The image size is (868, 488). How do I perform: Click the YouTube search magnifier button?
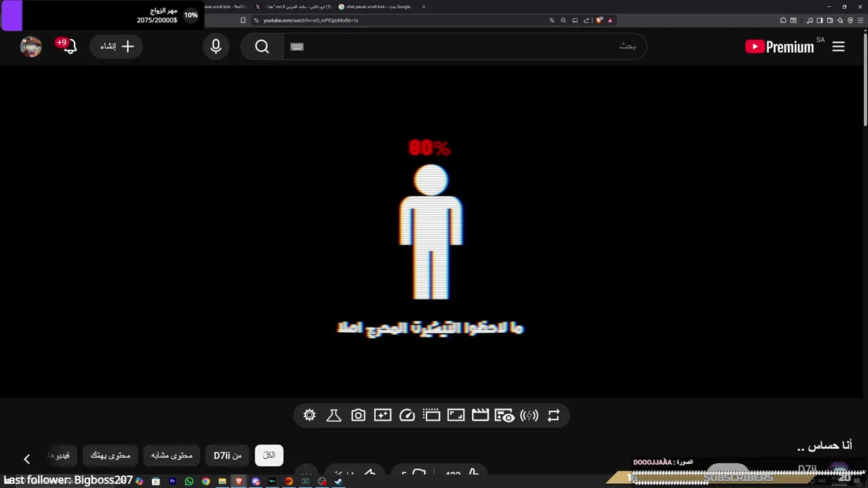pyautogui.click(x=262, y=47)
